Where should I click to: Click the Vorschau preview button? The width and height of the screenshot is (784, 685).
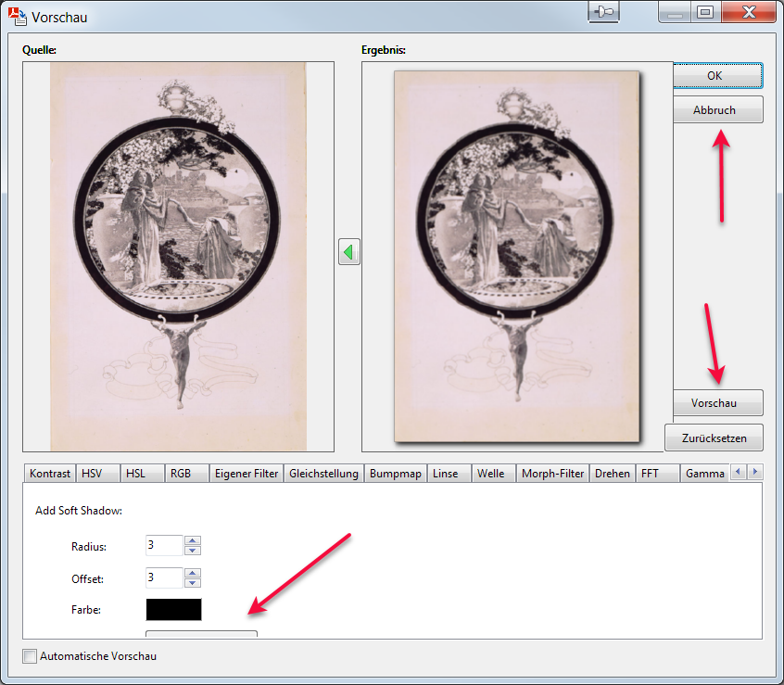pyautogui.click(x=717, y=402)
